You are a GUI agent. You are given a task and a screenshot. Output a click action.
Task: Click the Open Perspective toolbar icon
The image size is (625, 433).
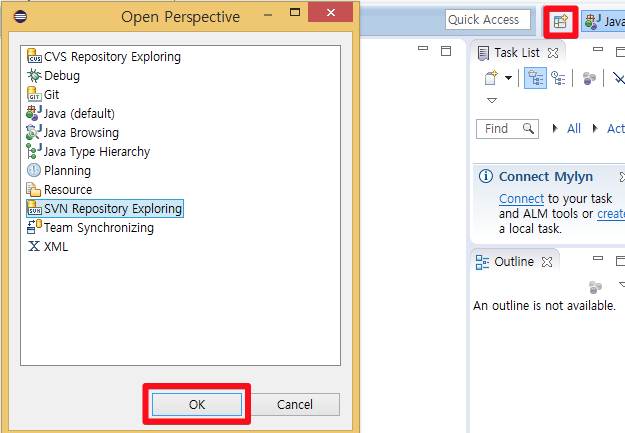[x=561, y=22]
